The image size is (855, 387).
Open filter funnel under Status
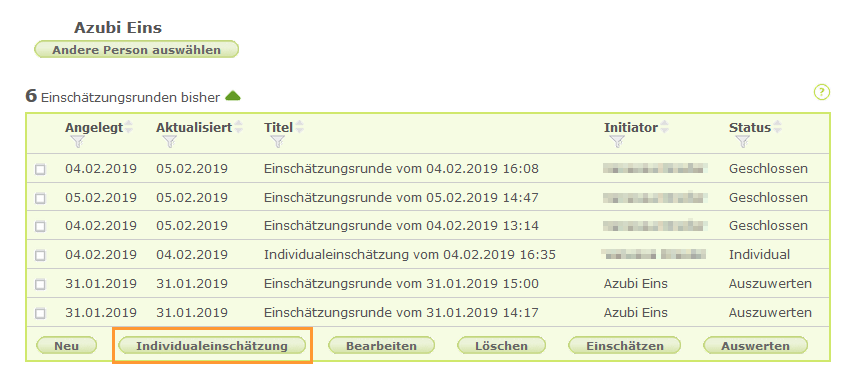[x=742, y=142]
